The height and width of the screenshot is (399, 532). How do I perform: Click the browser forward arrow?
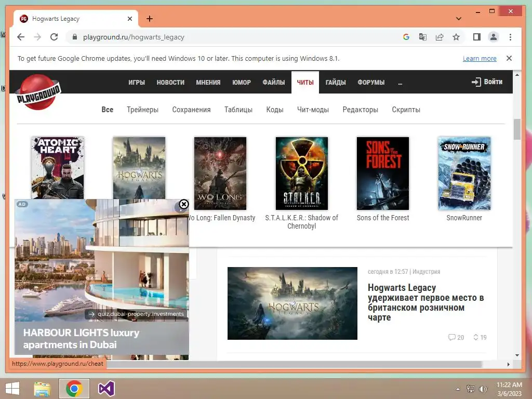click(37, 37)
